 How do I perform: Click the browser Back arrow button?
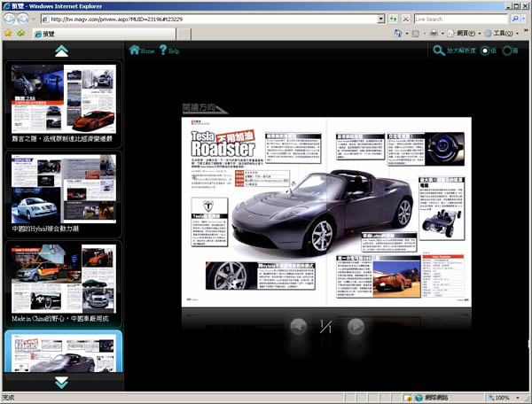pos(10,19)
